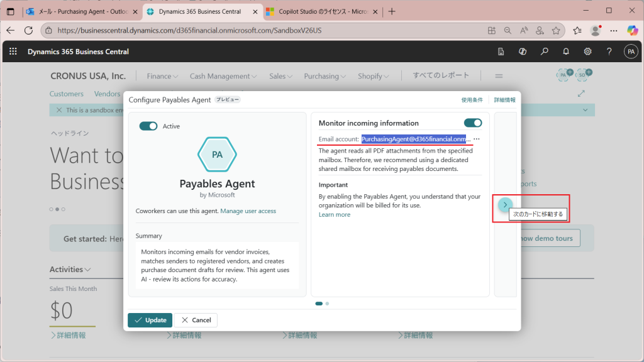Image resolution: width=644 pixels, height=362 pixels.
Task: View site information lock icon
Action: 48,30
